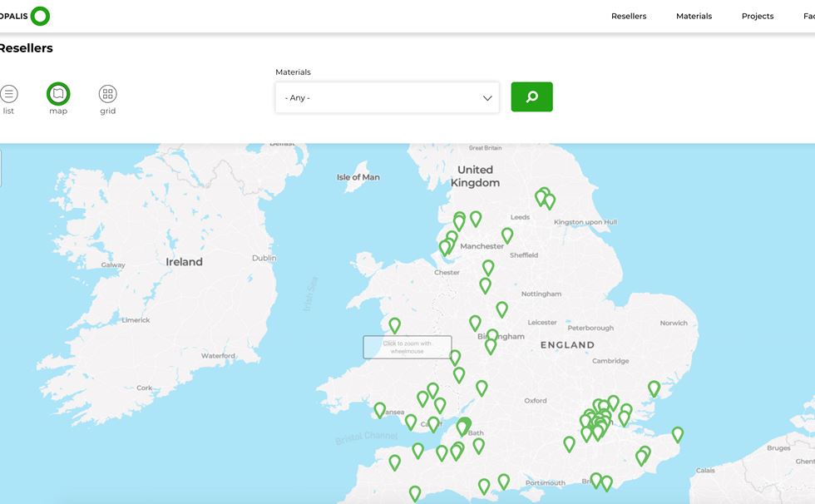Screen dimensions: 815x504
Task: Click the pin between Nottingham and Birmingham
Action: pyautogui.click(x=502, y=309)
